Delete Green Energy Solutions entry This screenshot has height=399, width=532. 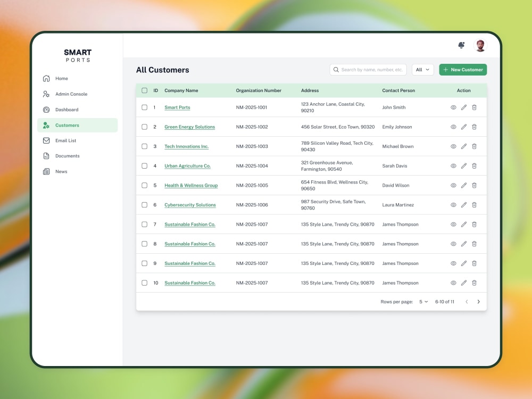pos(475,127)
